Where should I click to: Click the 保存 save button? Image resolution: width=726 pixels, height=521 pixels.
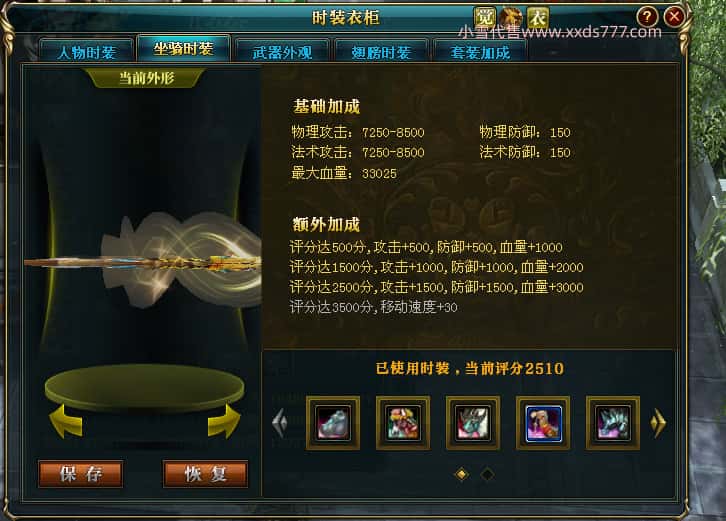(x=81, y=474)
